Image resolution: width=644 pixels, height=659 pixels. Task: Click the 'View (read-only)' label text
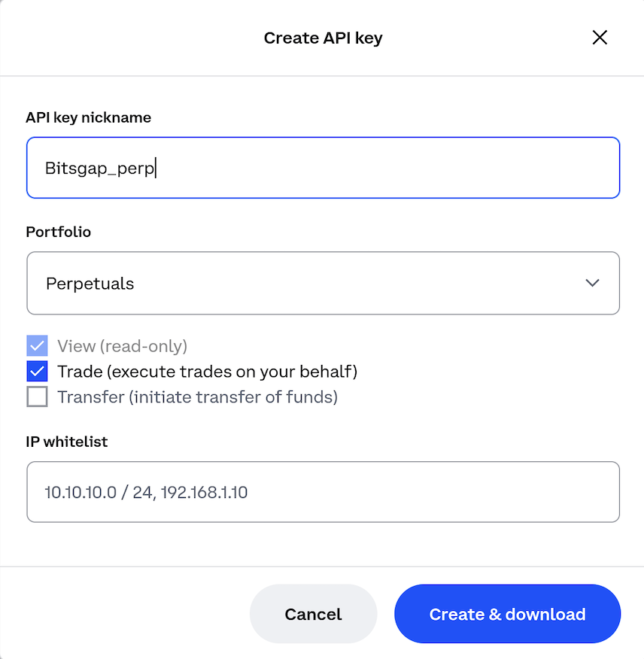point(122,346)
